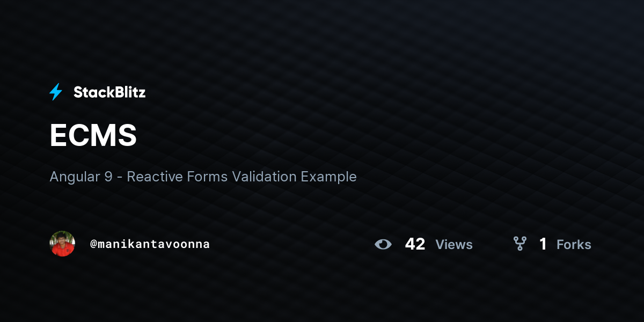This screenshot has height=322, width=644.
Task: Click the letter E in ECMS title
Action: [x=58, y=135]
